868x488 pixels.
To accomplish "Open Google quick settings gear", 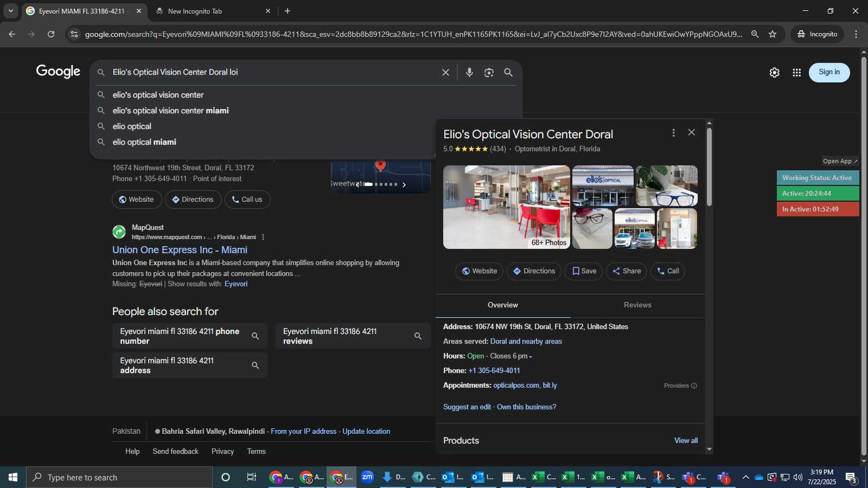I will tap(774, 72).
